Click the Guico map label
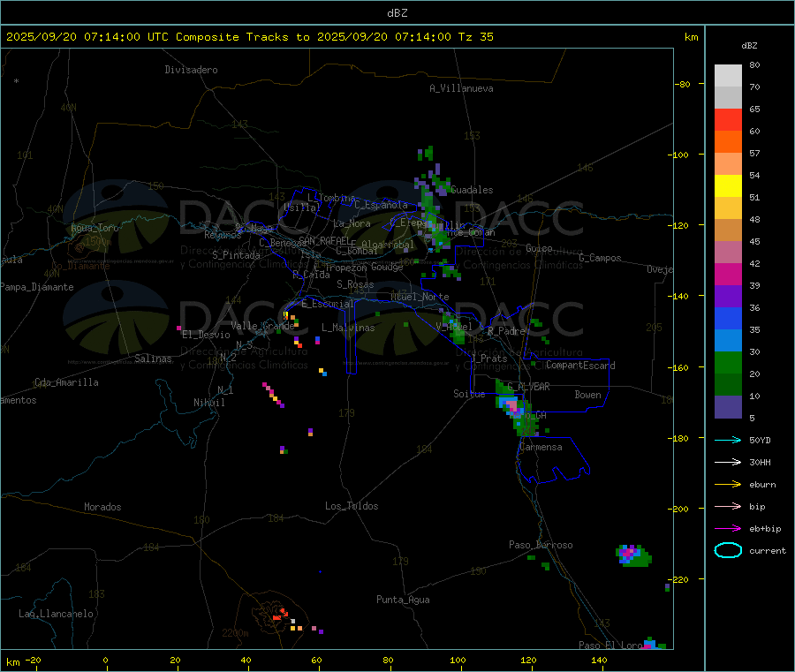 (x=539, y=248)
